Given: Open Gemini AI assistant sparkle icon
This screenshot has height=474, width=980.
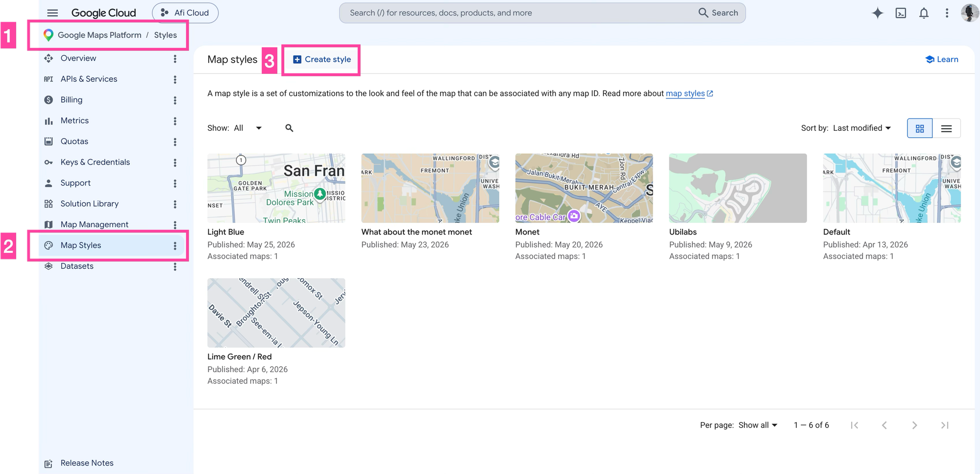Looking at the screenshot, I should pyautogui.click(x=878, y=13).
